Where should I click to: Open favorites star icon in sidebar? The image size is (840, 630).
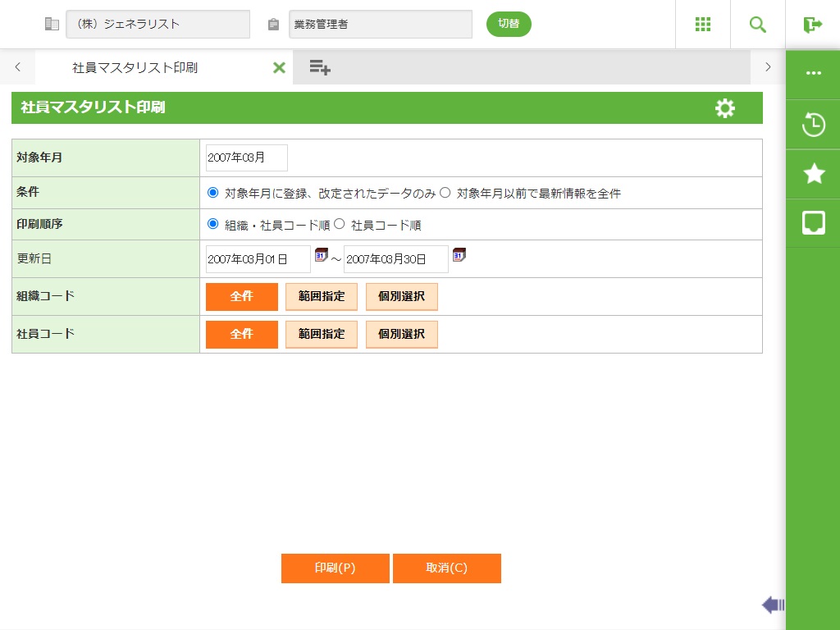pyautogui.click(x=814, y=174)
